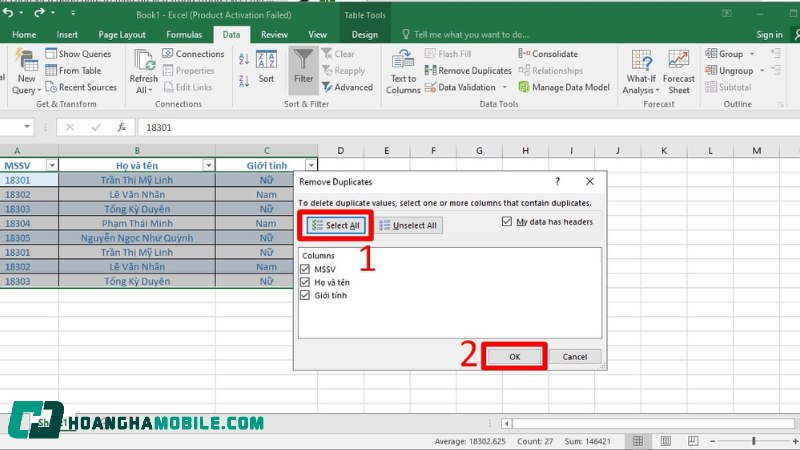Click From Table
Image resolution: width=800 pixels, height=450 pixels.
click(x=73, y=70)
